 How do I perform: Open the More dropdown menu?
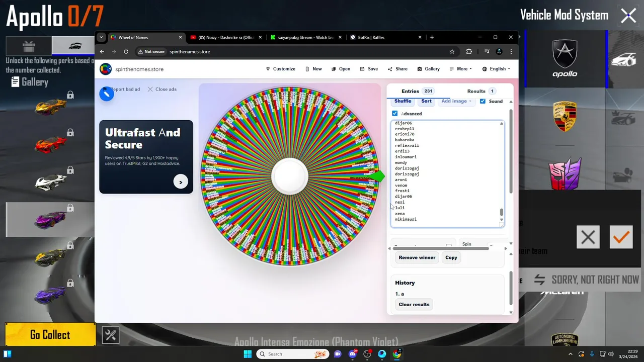pyautogui.click(x=461, y=69)
